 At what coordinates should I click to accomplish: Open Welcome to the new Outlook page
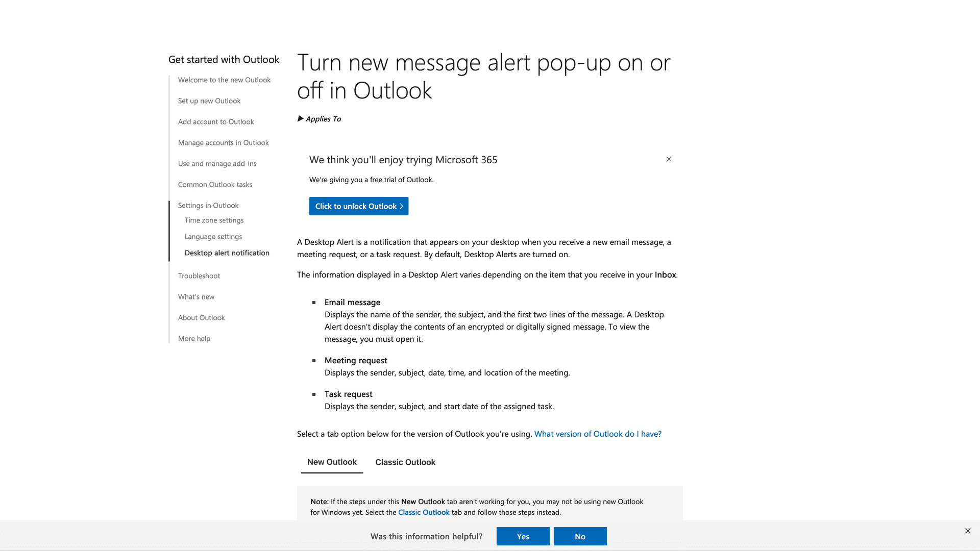(x=224, y=80)
